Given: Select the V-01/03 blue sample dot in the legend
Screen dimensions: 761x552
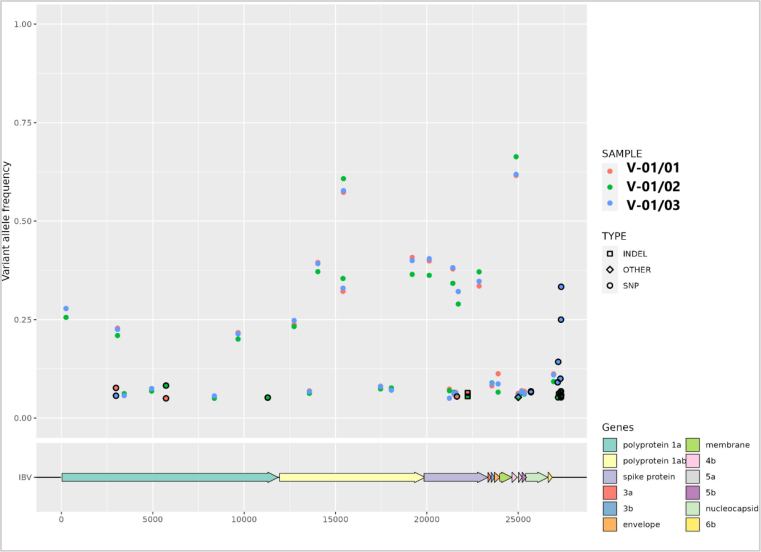Looking at the screenshot, I should point(610,204).
